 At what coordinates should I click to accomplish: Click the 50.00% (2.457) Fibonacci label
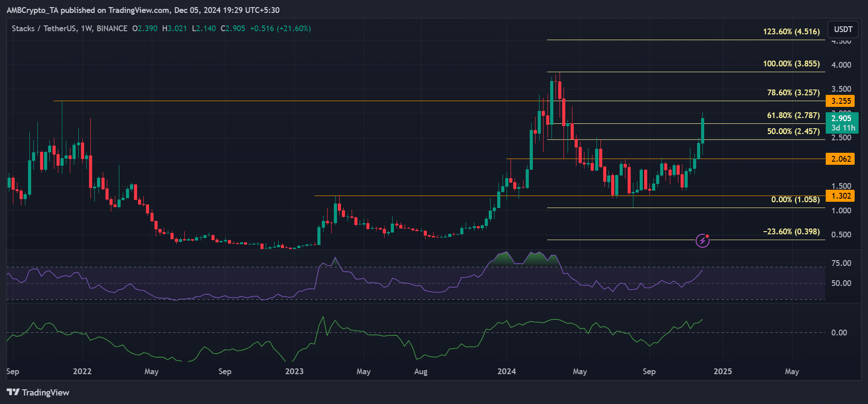pos(793,131)
